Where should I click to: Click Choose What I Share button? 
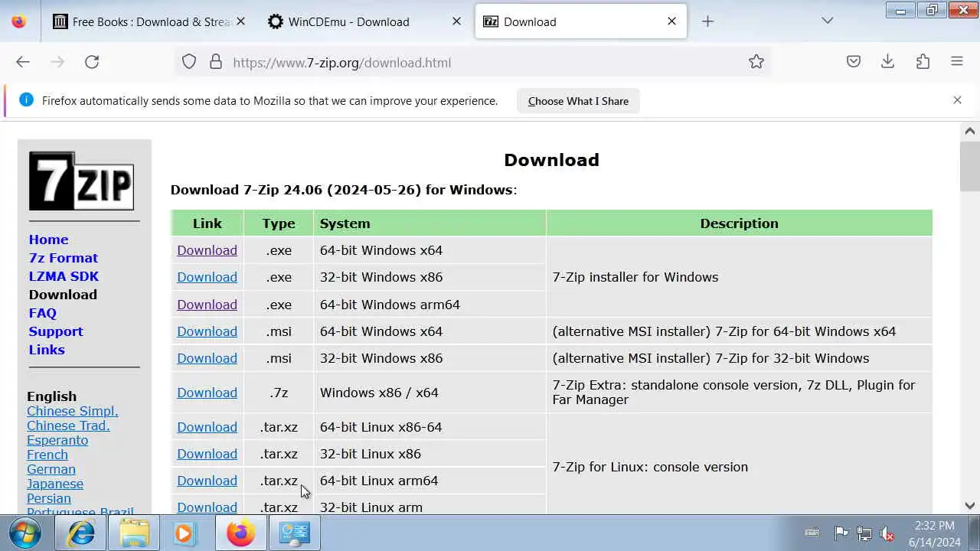click(x=578, y=101)
